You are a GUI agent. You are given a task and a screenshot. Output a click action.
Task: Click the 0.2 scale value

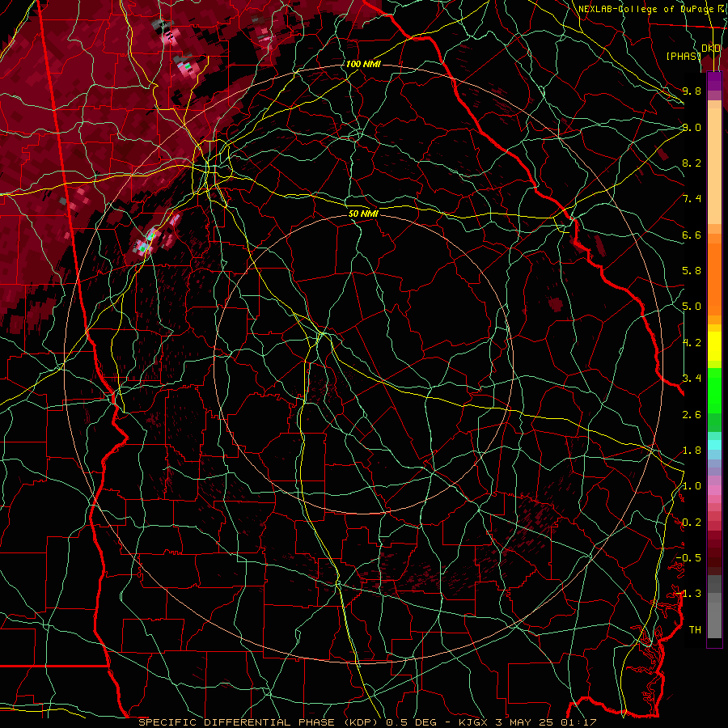coord(692,523)
